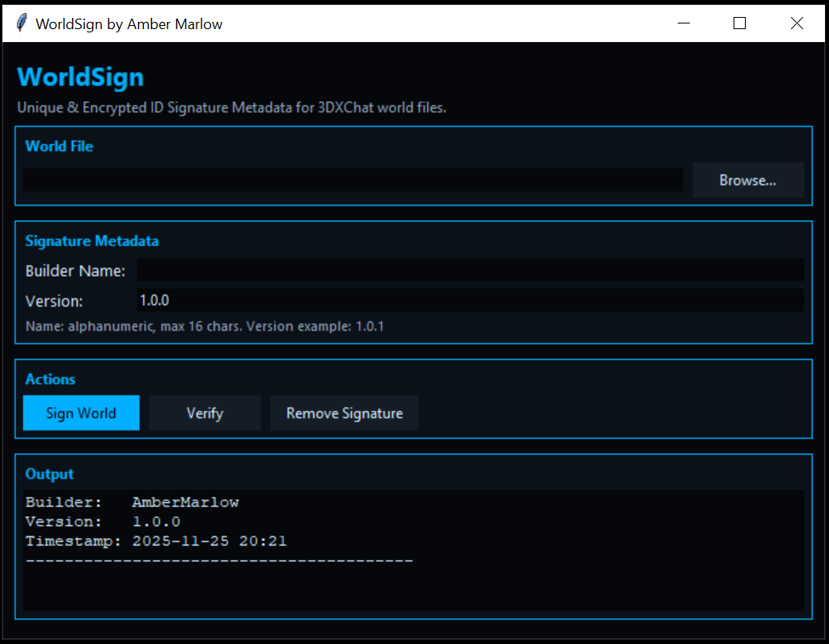Click the 'Name: alphanumeric, max 16 chars' hint
Image resolution: width=829 pixels, height=644 pixels.
click(x=205, y=326)
